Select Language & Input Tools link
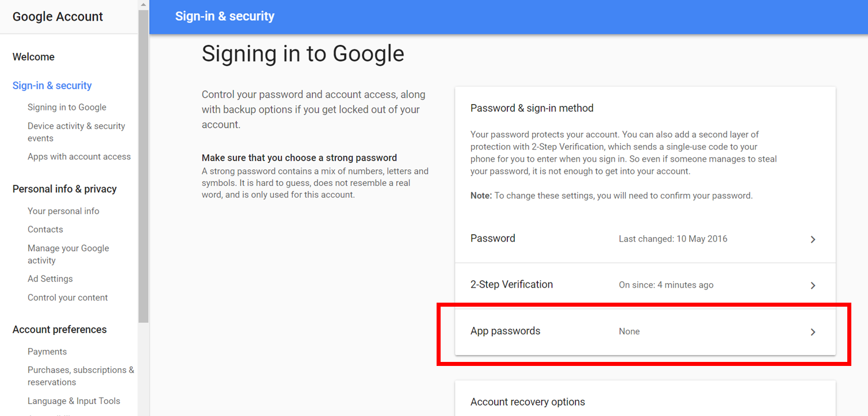868x416 pixels. [74, 401]
